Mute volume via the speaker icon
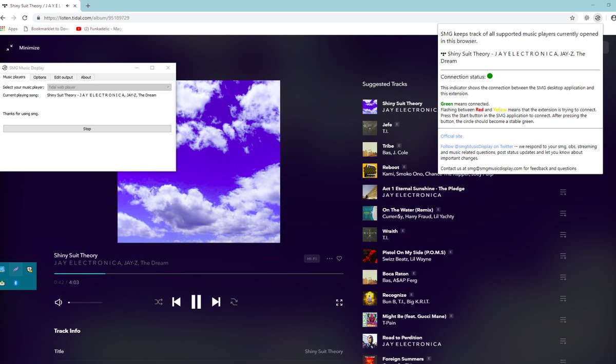 (59, 302)
